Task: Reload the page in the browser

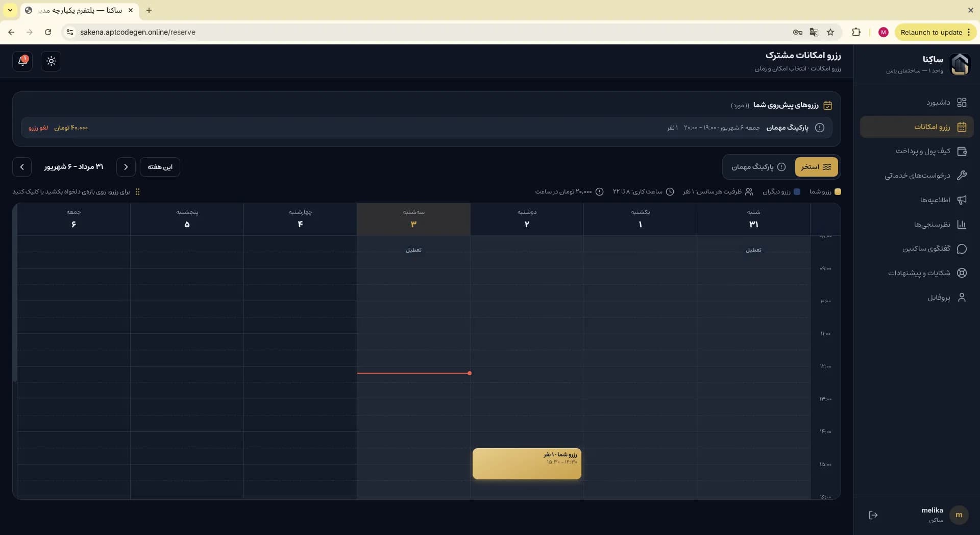Action: [48, 32]
